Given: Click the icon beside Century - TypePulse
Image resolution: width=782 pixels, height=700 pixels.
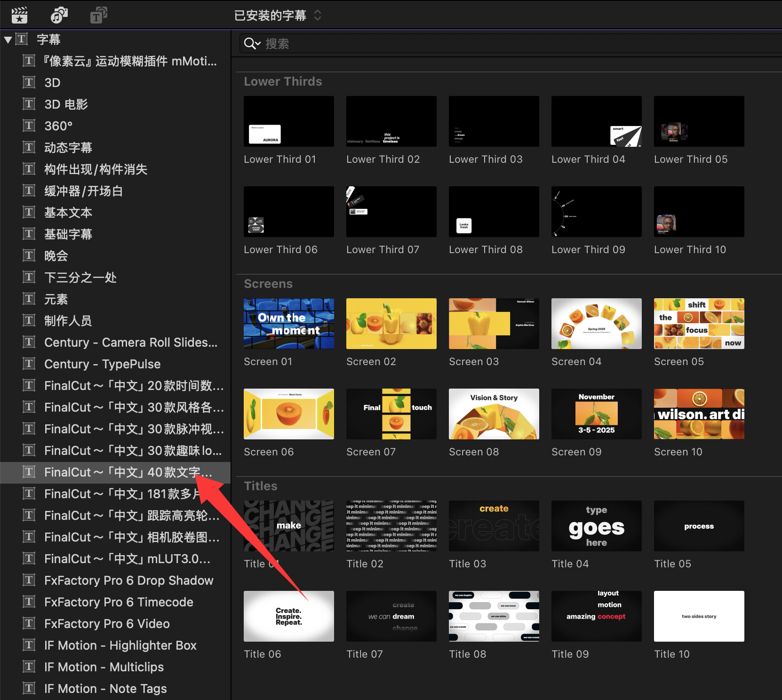Looking at the screenshot, I should coord(29,364).
